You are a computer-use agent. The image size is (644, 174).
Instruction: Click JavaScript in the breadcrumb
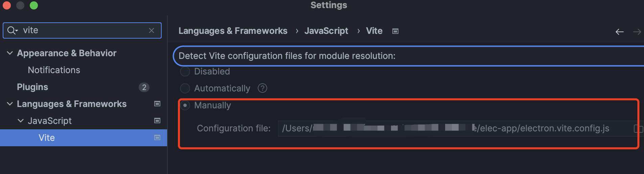pyautogui.click(x=326, y=31)
